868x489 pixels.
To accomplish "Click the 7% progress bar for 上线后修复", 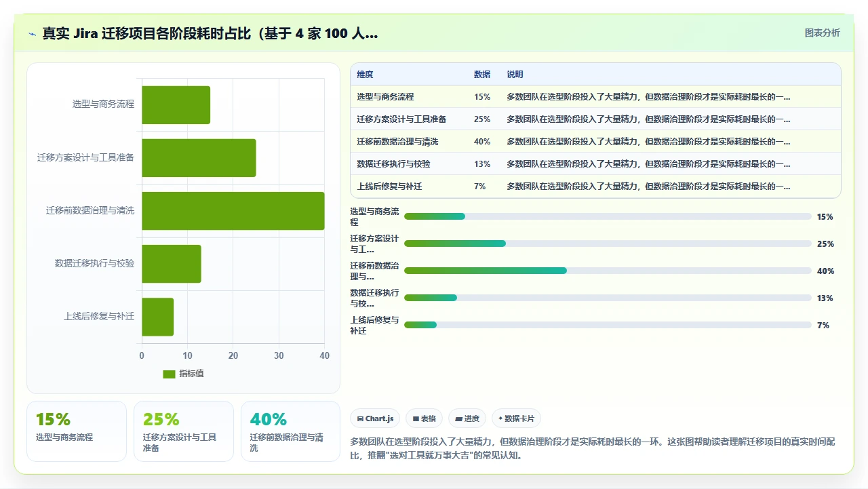I will (x=608, y=325).
